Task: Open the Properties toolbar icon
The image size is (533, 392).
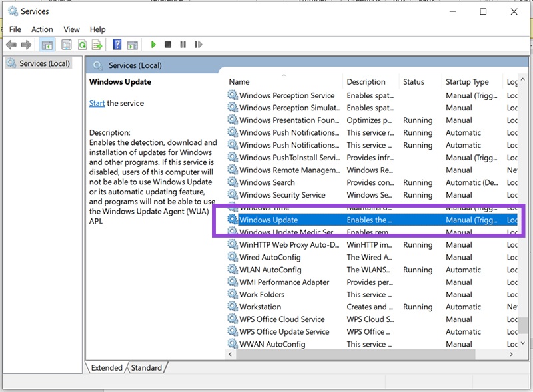Action: coord(66,45)
